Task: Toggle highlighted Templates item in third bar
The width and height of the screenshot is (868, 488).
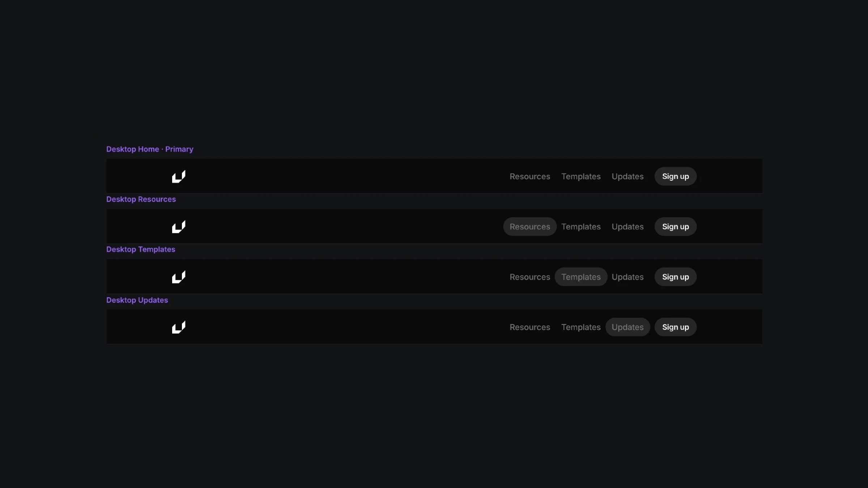Action: (580, 277)
